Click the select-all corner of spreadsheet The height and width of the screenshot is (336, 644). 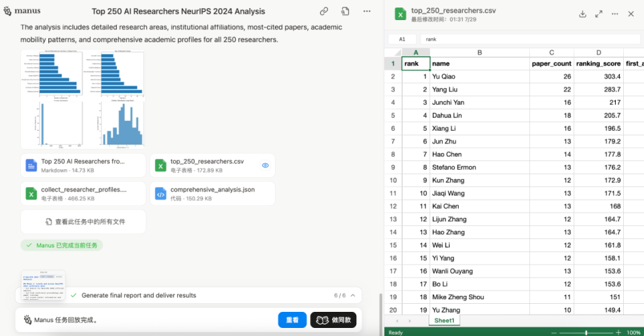point(393,52)
